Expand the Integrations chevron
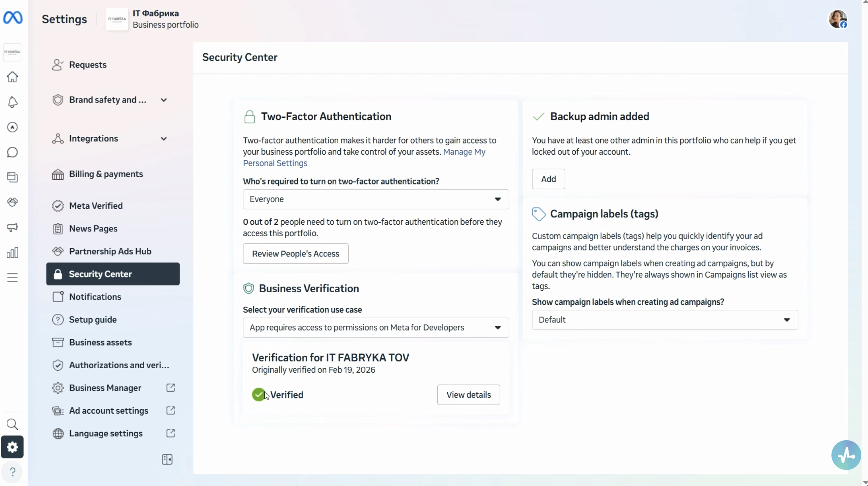The image size is (868, 486). click(x=164, y=139)
